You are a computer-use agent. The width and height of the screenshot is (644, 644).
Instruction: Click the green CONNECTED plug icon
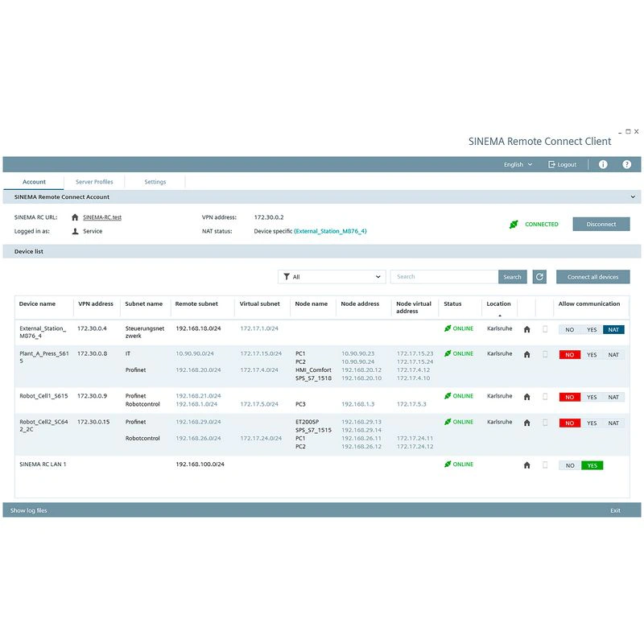click(514, 225)
